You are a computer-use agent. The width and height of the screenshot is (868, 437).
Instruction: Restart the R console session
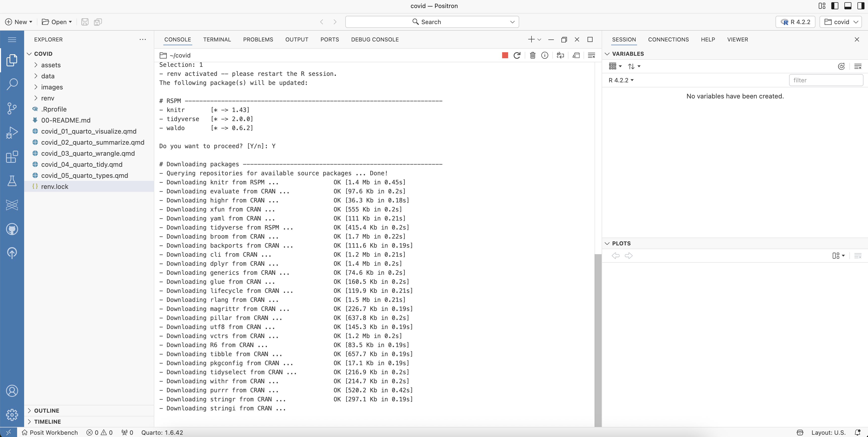tap(517, 55)
